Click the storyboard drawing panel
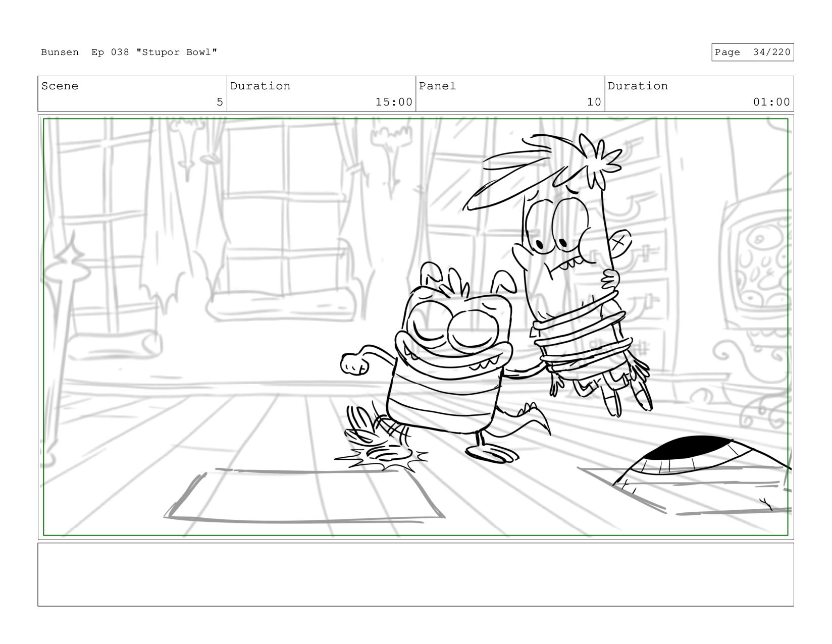 pyautogui.click(x=415, y=327)
